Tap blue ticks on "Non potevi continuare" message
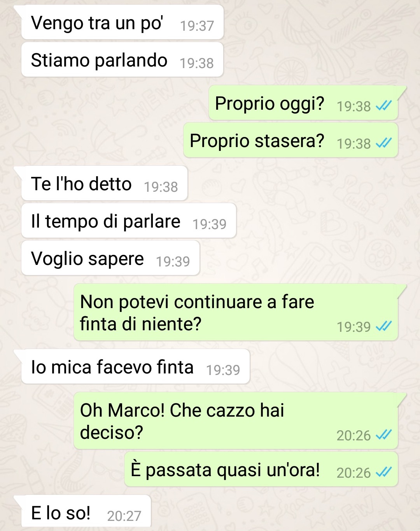Screen dimensions: 420x531 383,326
